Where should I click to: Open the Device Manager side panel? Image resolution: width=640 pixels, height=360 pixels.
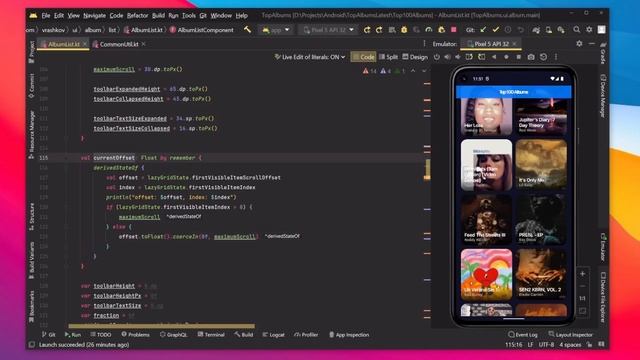pyautogui.click(x=603, y=96)
